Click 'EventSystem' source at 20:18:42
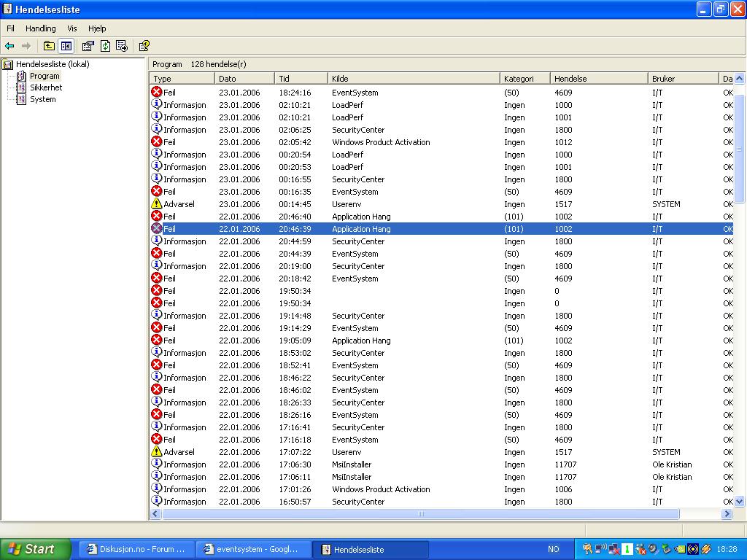747x560 pixels. pos(355,279)
